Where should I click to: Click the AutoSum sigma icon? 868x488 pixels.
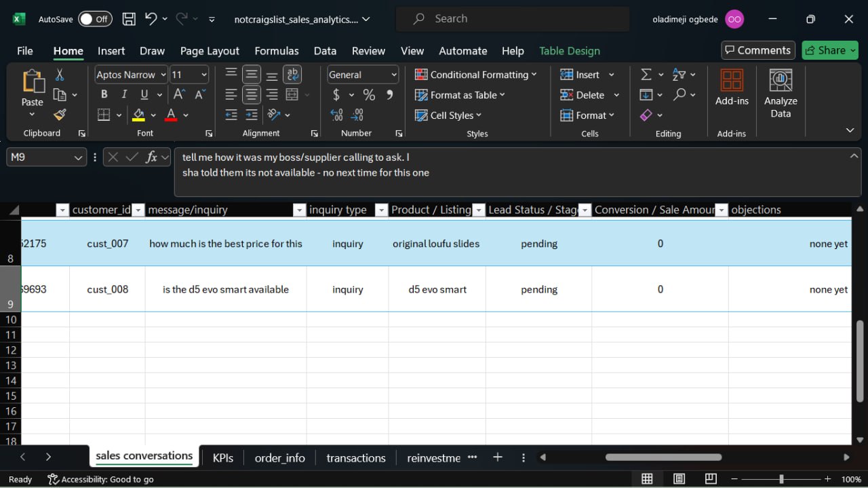pos(646,75)
